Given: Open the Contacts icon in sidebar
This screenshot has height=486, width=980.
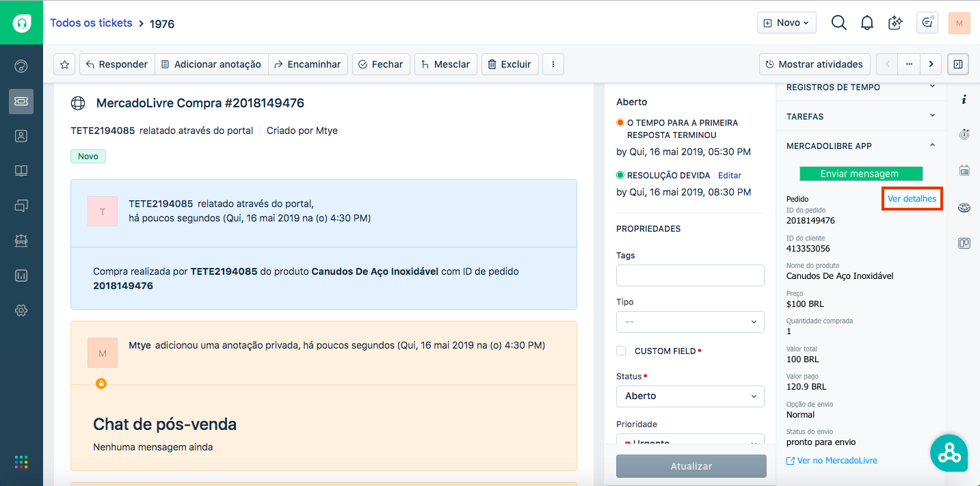Looking at the screenshot, I should click(x=21, y=136).
